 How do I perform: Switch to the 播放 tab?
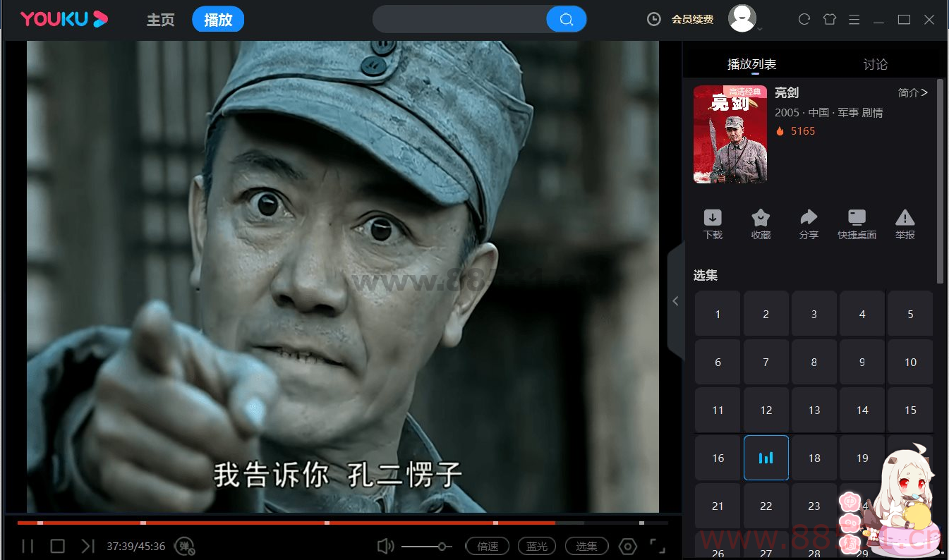[x=218, y=20]
